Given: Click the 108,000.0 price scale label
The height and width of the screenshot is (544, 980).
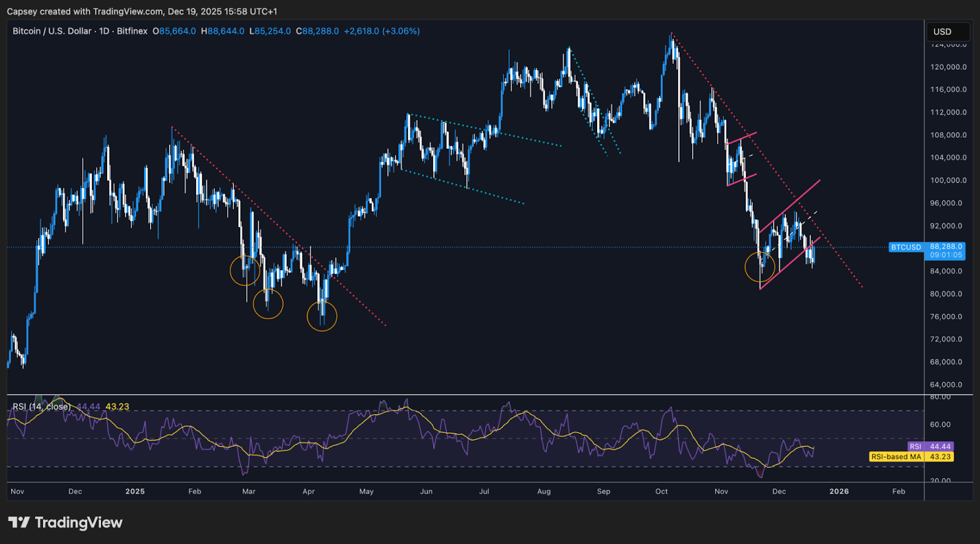Looking at the screenshot, I should click(948, 135).
